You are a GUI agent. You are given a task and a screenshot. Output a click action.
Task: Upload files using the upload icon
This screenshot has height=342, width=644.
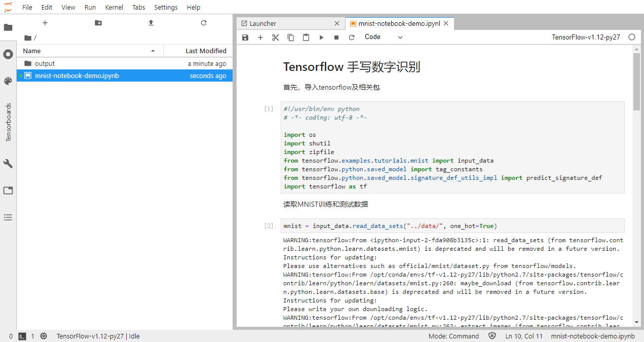[x=151, y=23]
